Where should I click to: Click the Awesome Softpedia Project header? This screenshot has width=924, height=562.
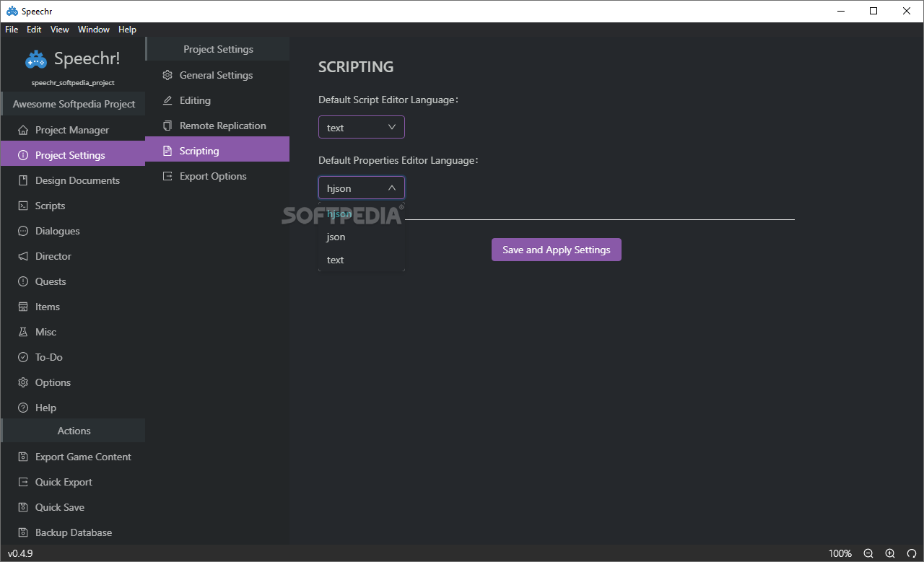(74, 104)
